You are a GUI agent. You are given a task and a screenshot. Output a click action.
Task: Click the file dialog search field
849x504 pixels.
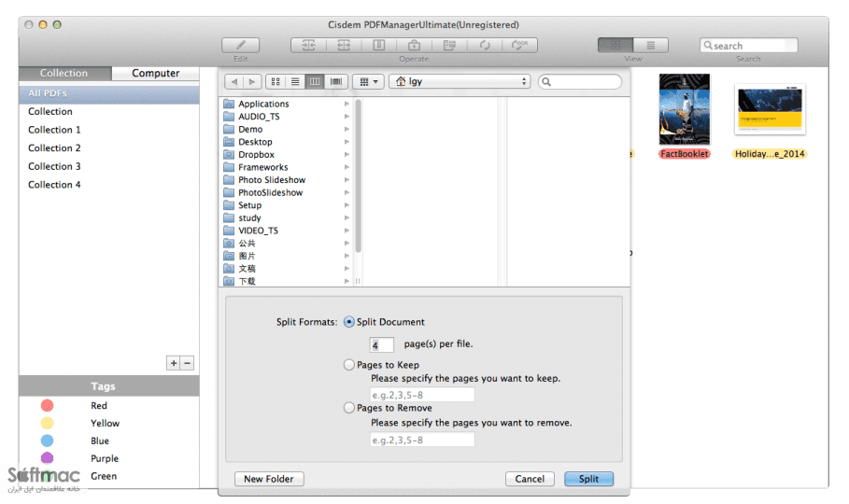tap(580, 81)
